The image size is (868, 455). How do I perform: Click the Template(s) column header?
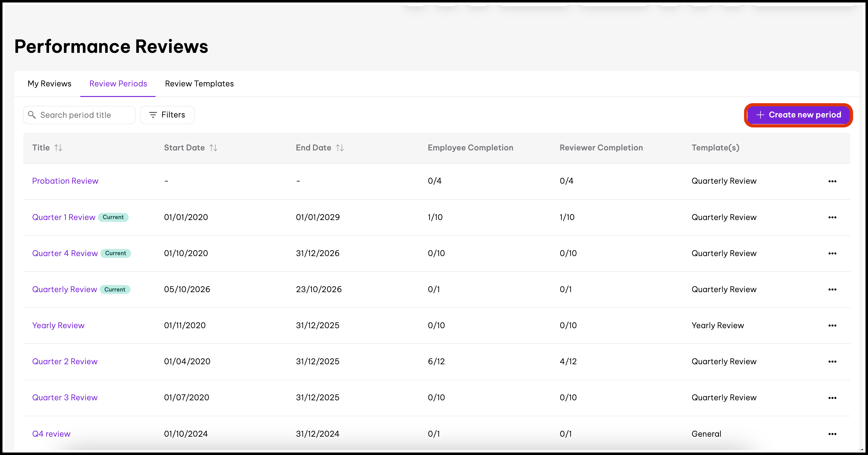click(x=715, y=148)
